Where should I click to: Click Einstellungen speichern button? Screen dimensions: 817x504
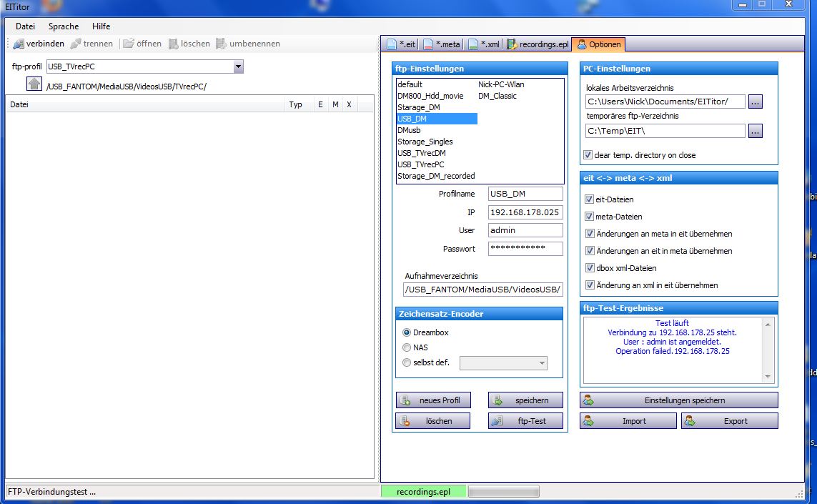pos(678,400)
